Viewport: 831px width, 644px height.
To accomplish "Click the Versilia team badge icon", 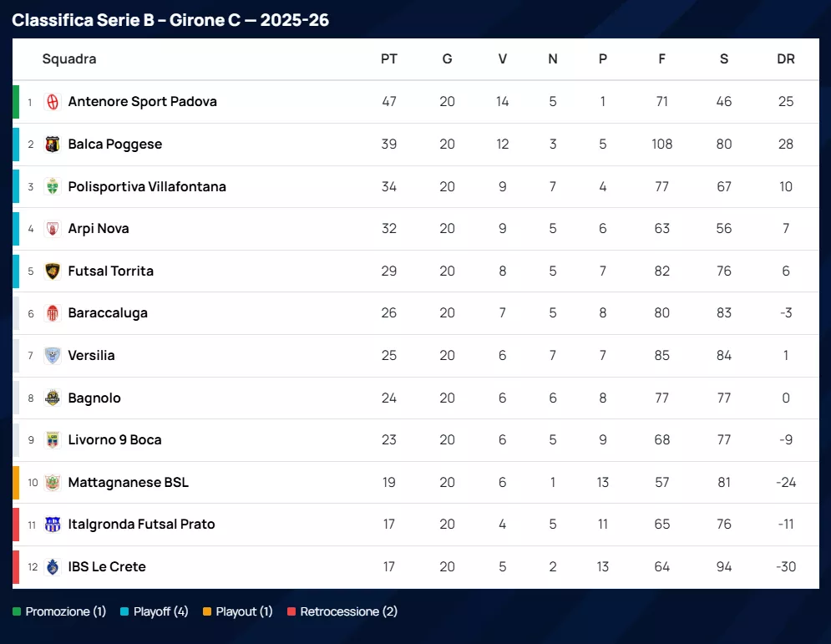I will point(53,356).
